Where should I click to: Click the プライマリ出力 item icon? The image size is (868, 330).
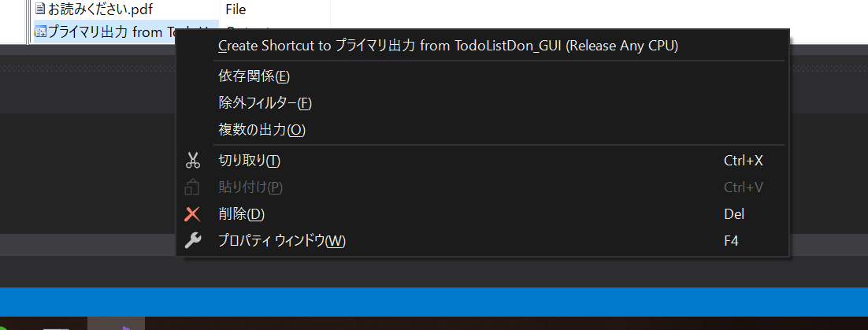click(x=40, y=32)
